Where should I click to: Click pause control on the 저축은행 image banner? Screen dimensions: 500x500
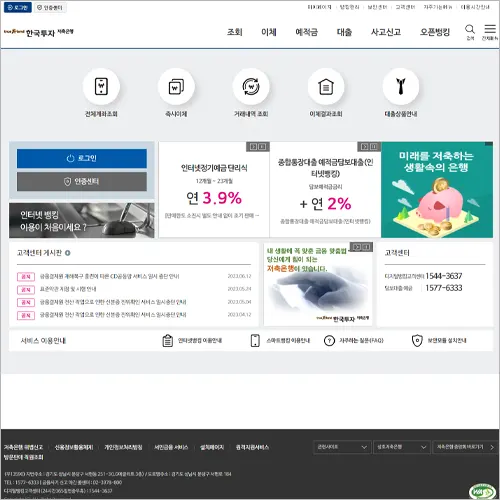366,247
